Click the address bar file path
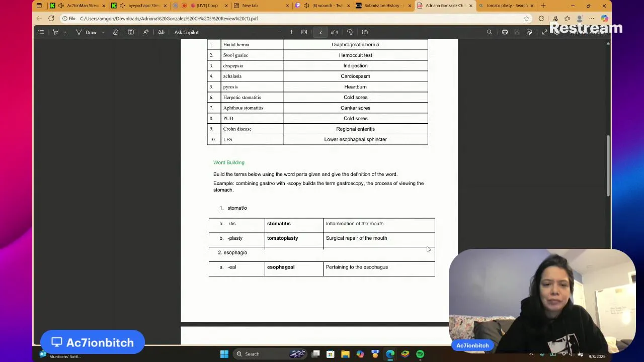This screenshot has width=644, height=362. [169, 19]
